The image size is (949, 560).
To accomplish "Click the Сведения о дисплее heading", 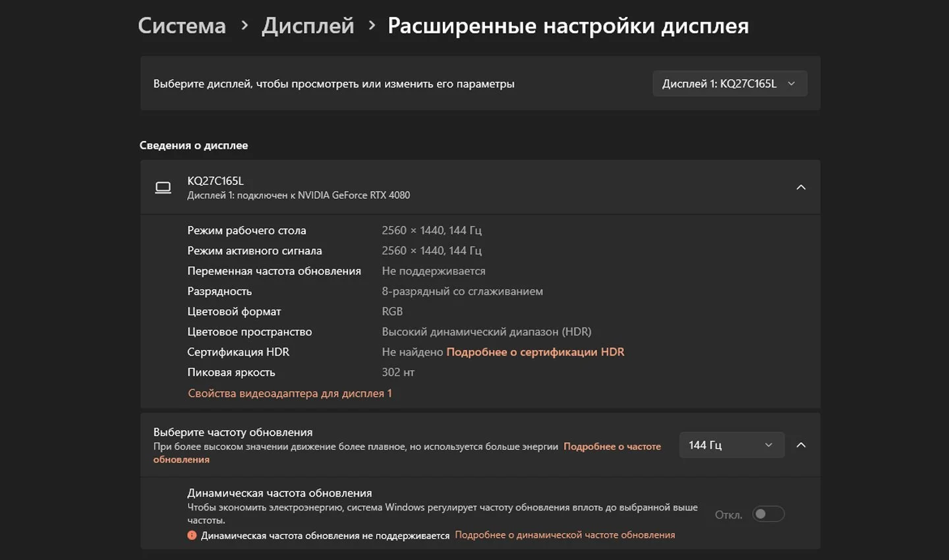I will click(x=194, y=145).
